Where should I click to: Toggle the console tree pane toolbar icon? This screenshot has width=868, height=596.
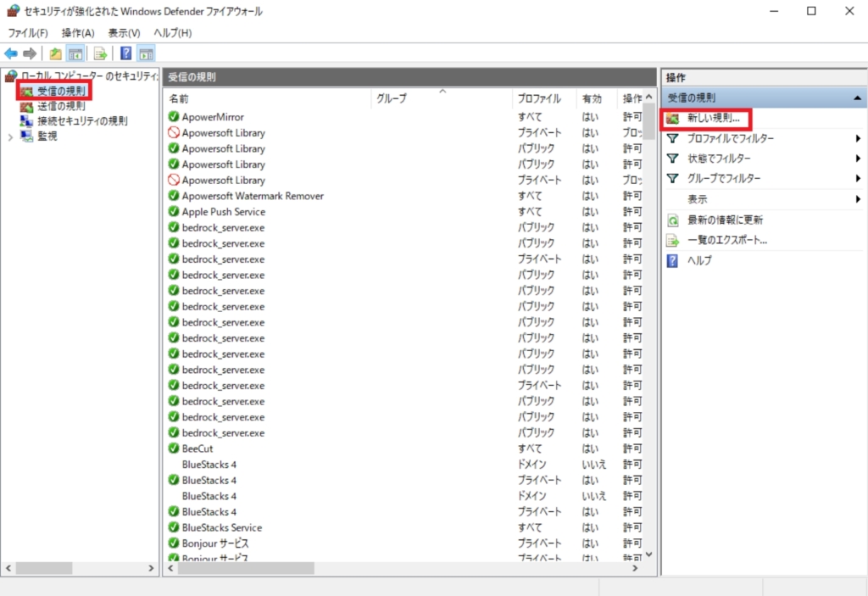click(x=75, y=53)
